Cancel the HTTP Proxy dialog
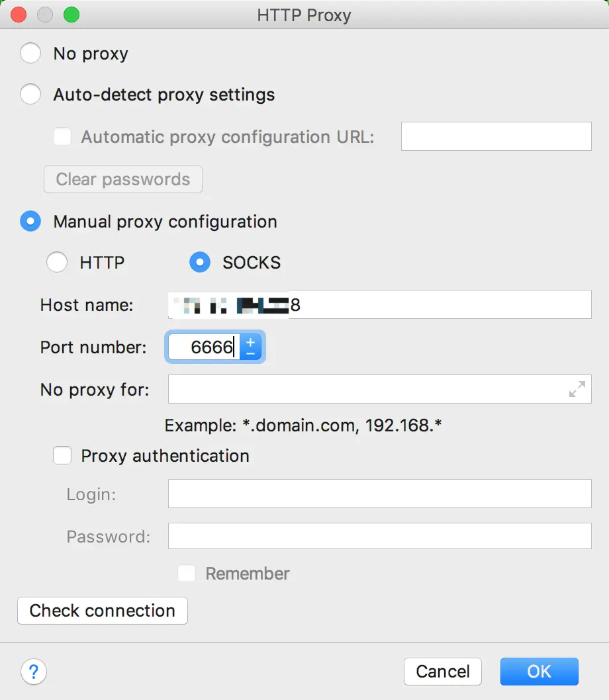The image size is (609, 700). click(x=442, y=672)
